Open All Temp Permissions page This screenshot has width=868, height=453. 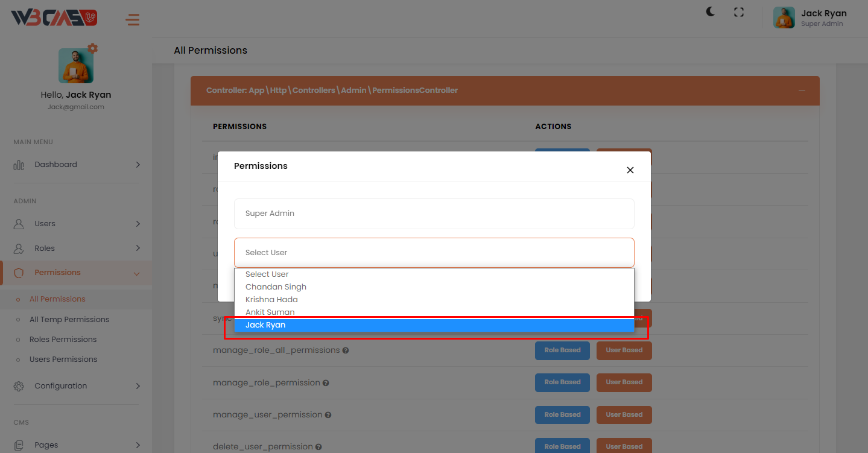(x=69, y=320)
